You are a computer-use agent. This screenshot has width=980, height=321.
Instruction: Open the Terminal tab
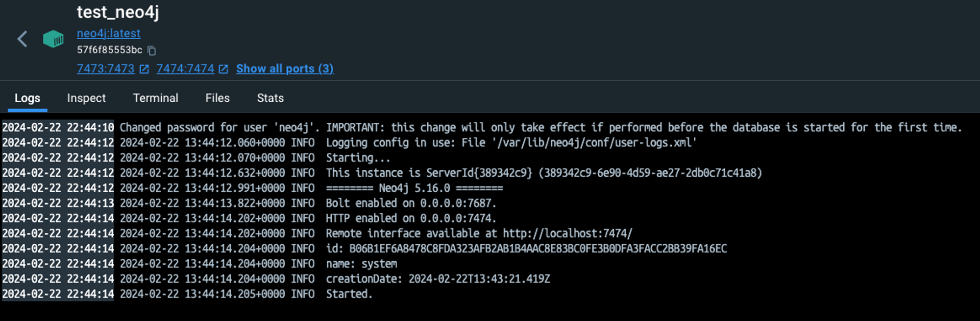click(155, 98)
